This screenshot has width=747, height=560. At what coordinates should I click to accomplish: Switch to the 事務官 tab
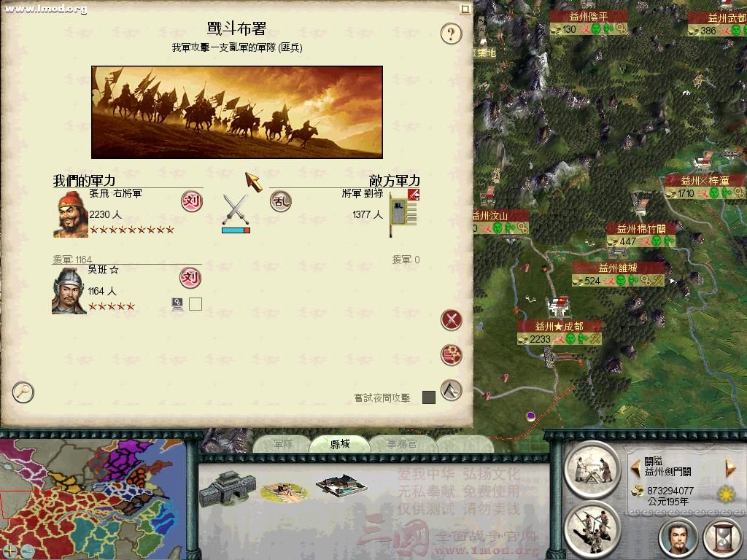pyautogui.click(x=401, y=444)
